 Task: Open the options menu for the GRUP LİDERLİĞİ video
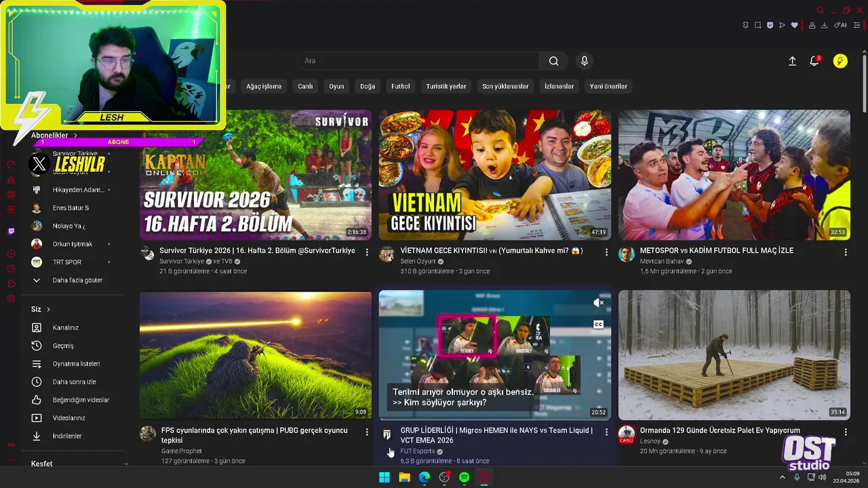click(606, 432)
